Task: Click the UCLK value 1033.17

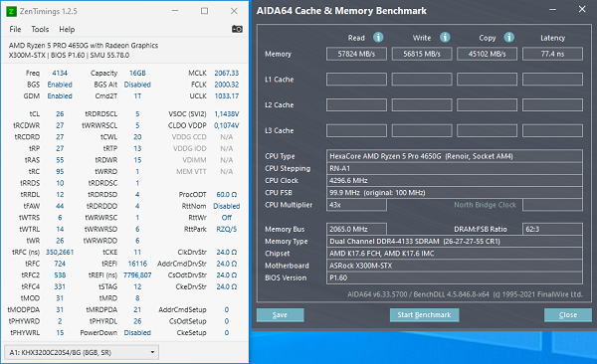Action: pos(227,95)
